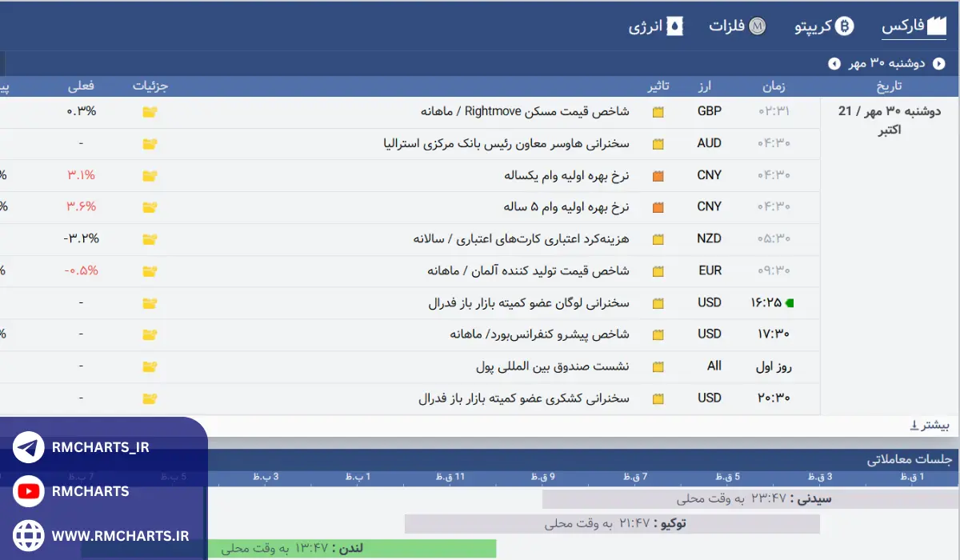Click the Bitcoin icon next to کریپتو
The image size is (960, 560).
tap(846, 26)
